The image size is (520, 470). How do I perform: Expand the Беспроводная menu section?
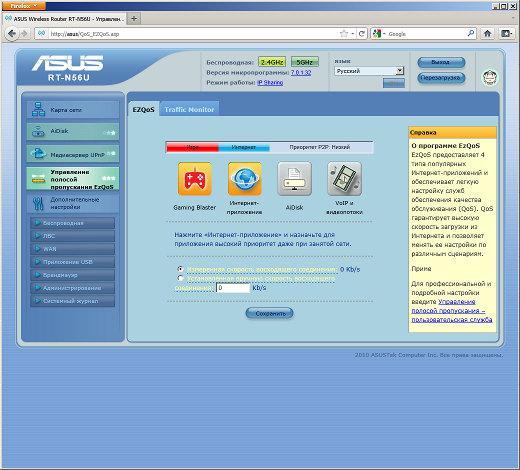[73, 223]
